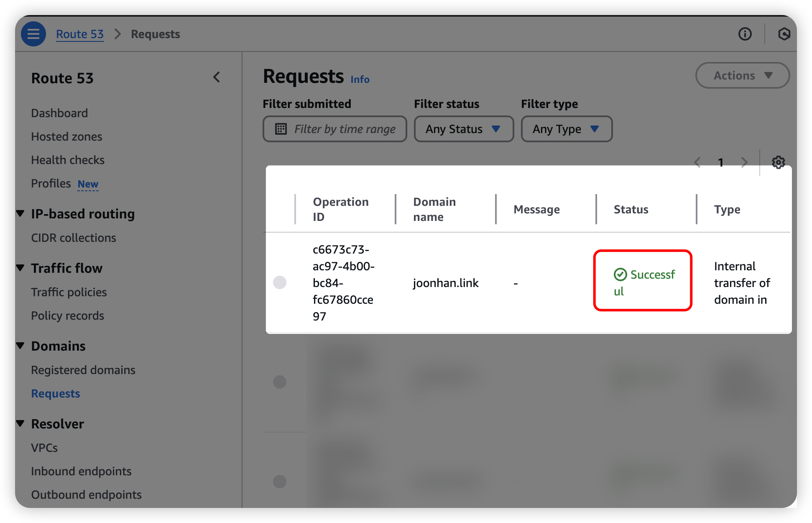Click the Filter by time range field
This screenshot has width=812, height=523.
[344, 129]
